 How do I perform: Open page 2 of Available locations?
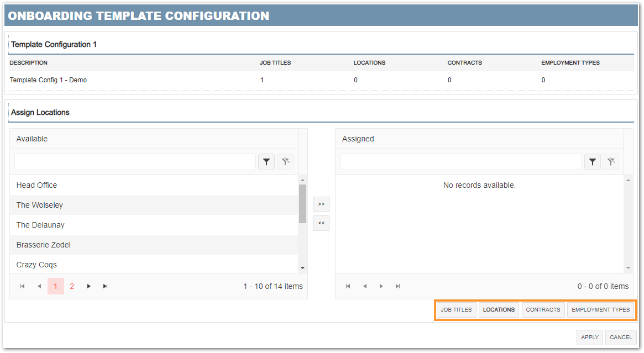click(72, 286)
